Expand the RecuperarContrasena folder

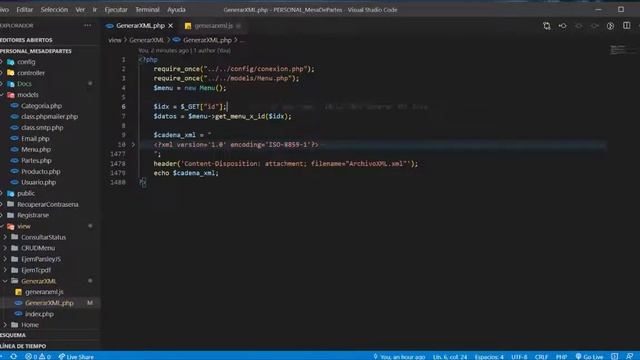(47, 204)
